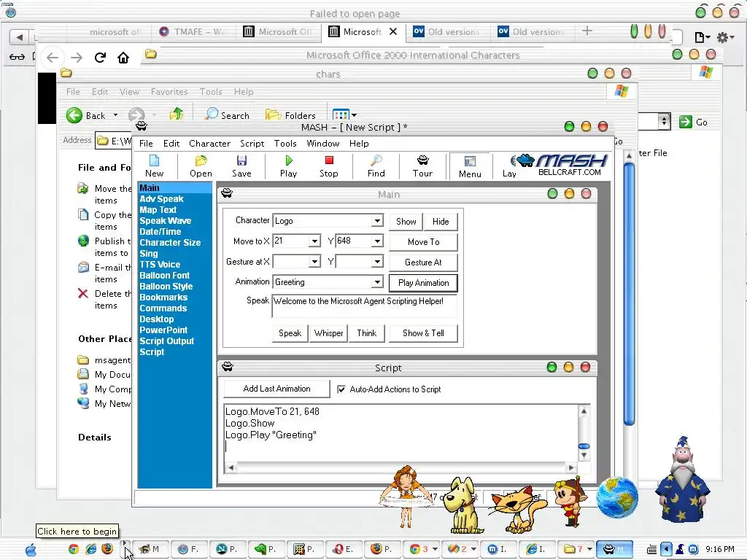
Task: Save the script using the Save icon
Action: click(241, 166)
